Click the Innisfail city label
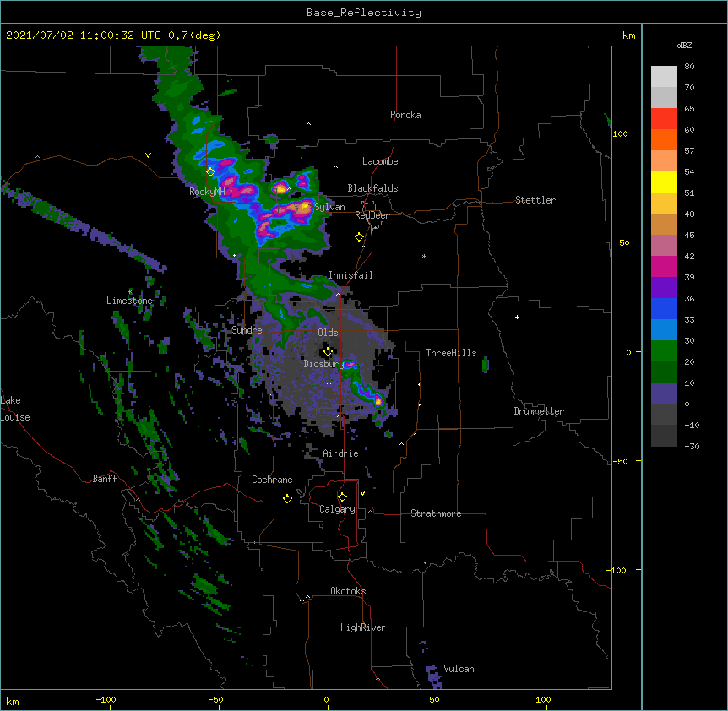 (x=350, y=275)
